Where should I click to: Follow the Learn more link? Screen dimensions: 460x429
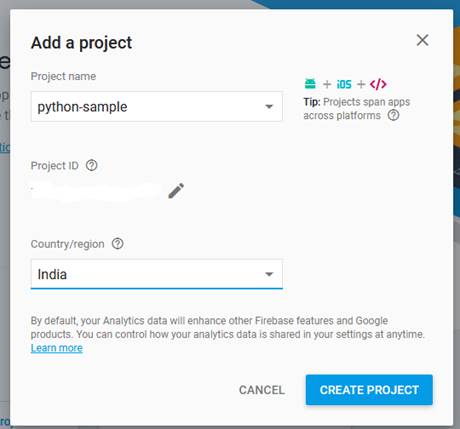coord(57,348)
